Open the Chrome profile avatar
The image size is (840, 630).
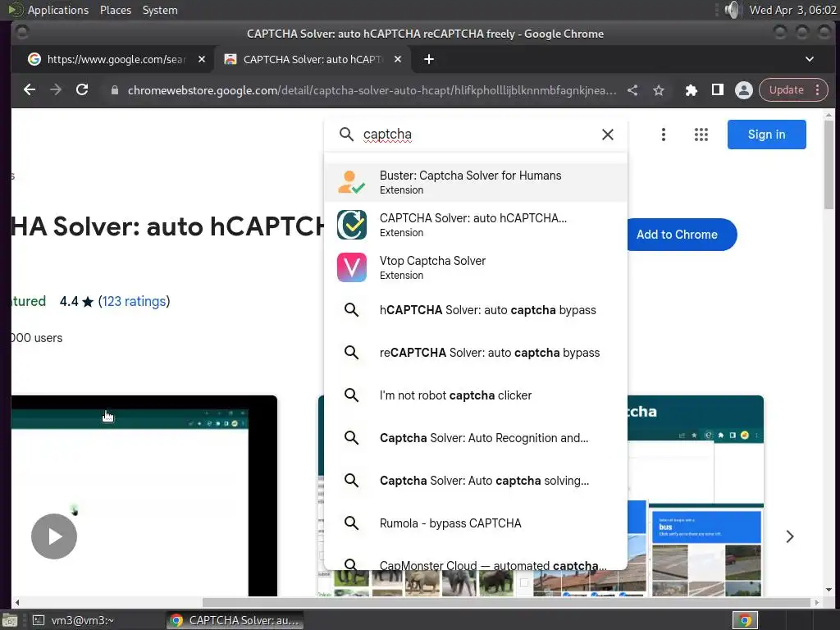point(743,90)
